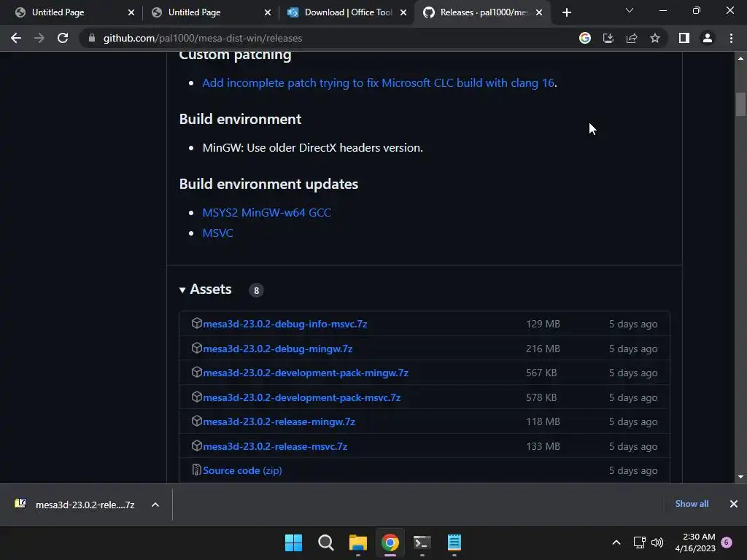Image resolution: width=747 pixels, height=560 pixels.
Task: Click the scrollbar up arrow
Action: tap(740, 58)
